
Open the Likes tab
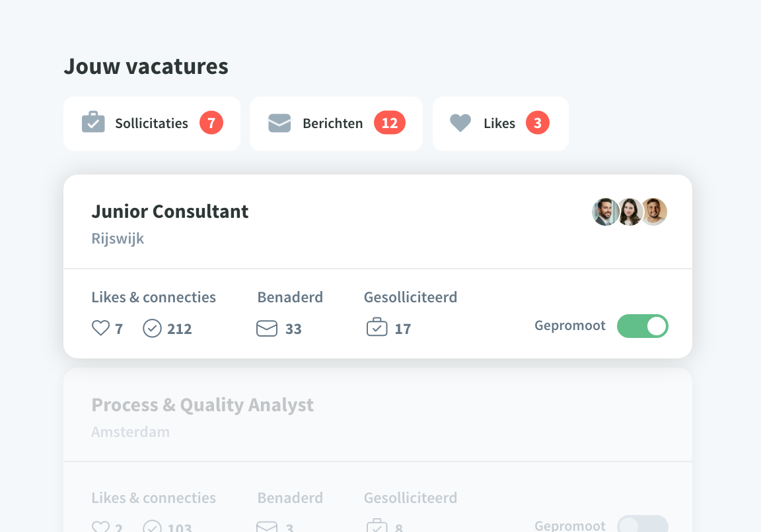pyautogui.click(x=500, y=123)
